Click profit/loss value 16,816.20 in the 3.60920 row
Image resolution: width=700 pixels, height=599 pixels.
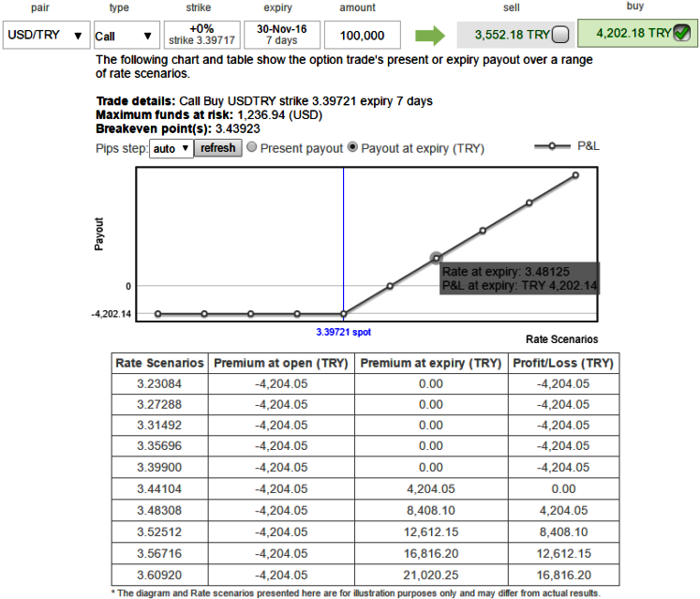[563, 575]
